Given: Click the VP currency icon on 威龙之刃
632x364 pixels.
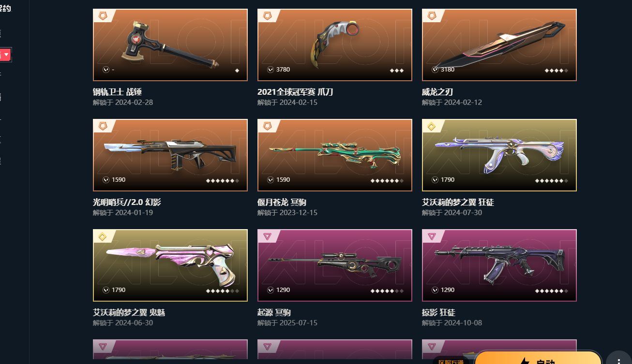Looking at the screenshot, I should [x=435, y=70].
